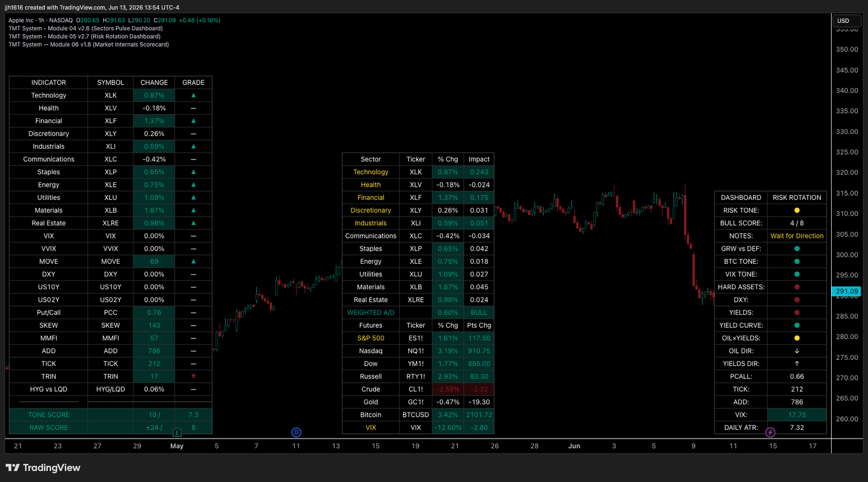Click the Financial impact value 0.175
This screenshot has width=868, height=482.
479,198
